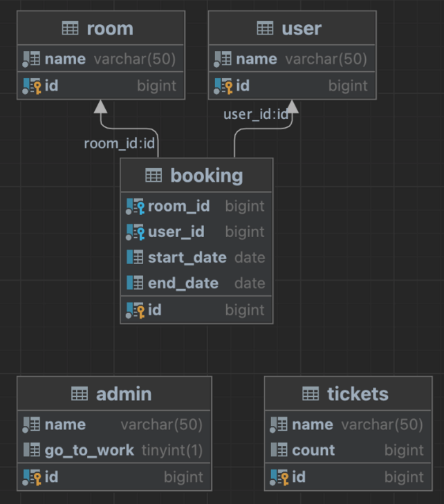Screen dimensions: 444x504
Task: Select the room table title
Action: coord(110,28)
